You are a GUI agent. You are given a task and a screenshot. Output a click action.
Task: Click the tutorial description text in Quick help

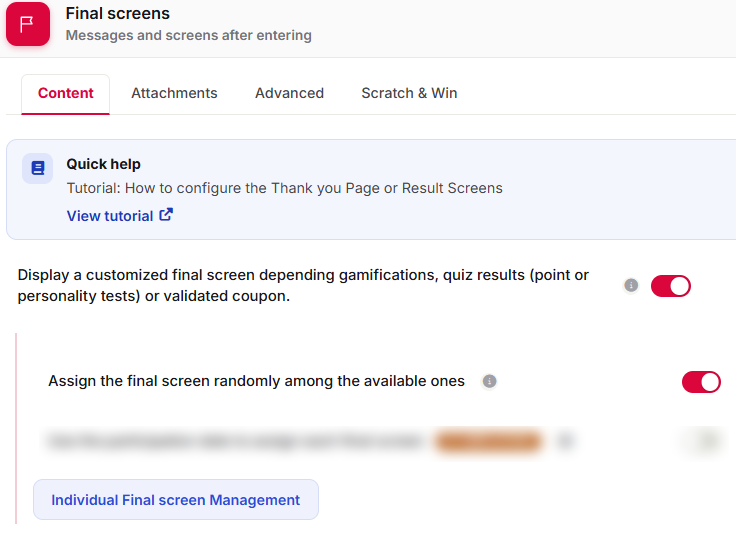click(284, 188)
